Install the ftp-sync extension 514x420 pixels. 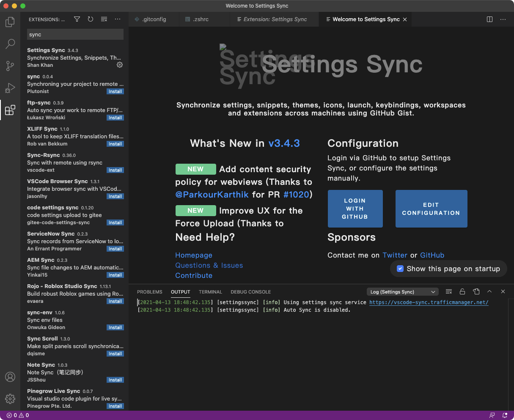point(115,118)
